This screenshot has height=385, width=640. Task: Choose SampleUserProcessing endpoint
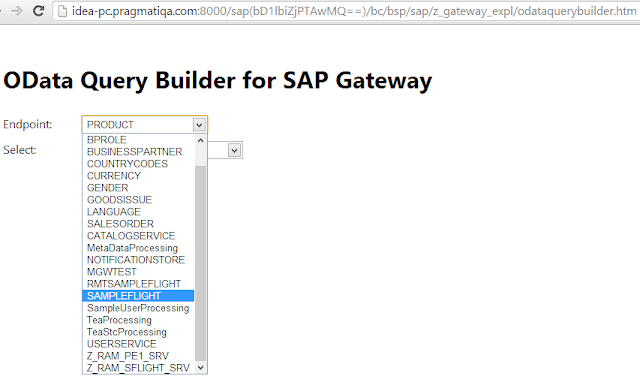click(138, 308)
